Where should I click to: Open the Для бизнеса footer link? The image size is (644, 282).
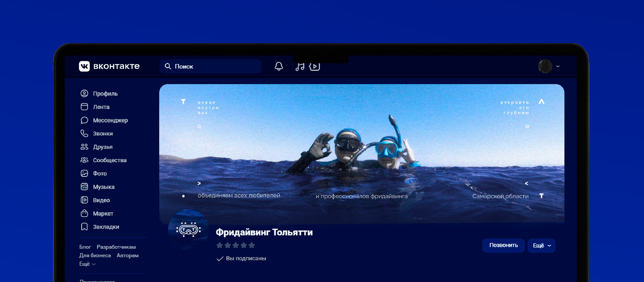point(95,255)
